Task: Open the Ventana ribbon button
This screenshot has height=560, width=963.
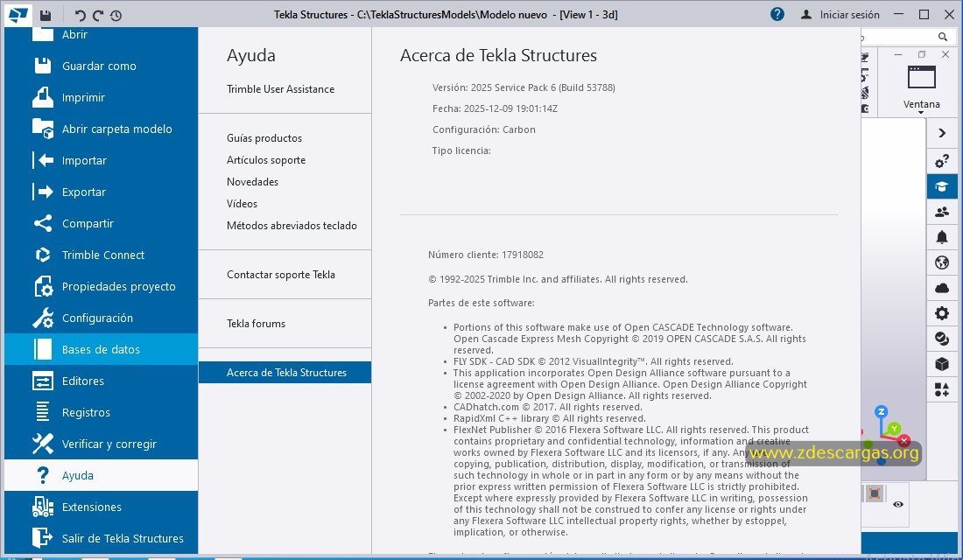Action: point(921,87)
